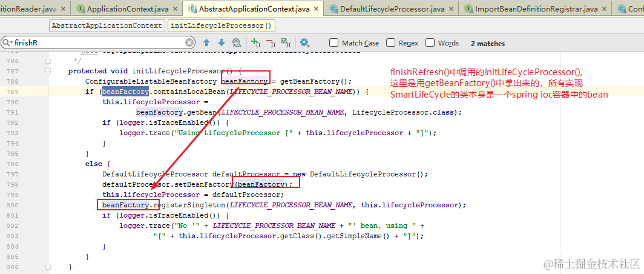Viewport: 644px width, 274px height.
Task: Click line number 789 in gutter
Action: click(12, 92)
